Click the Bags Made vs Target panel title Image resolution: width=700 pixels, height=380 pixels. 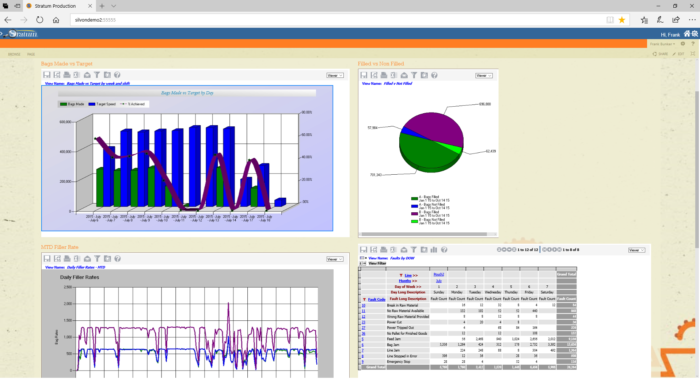coord(67,64)
